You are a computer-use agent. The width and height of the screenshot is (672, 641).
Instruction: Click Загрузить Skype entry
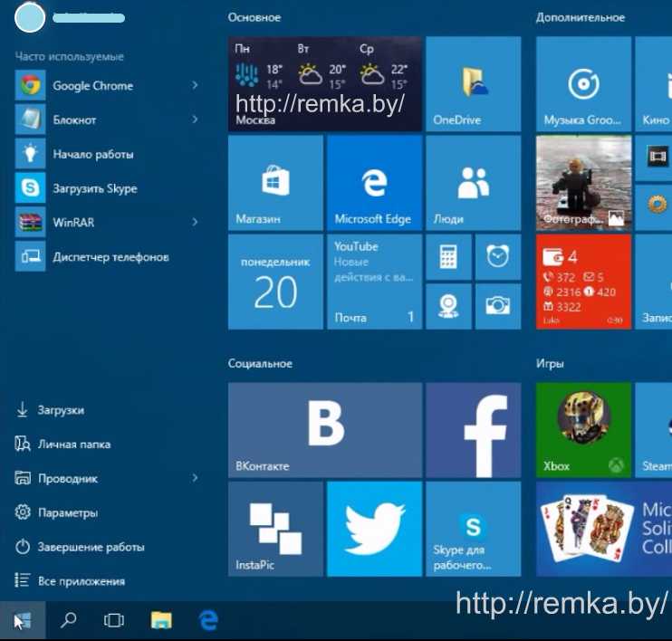click(107, 188)
